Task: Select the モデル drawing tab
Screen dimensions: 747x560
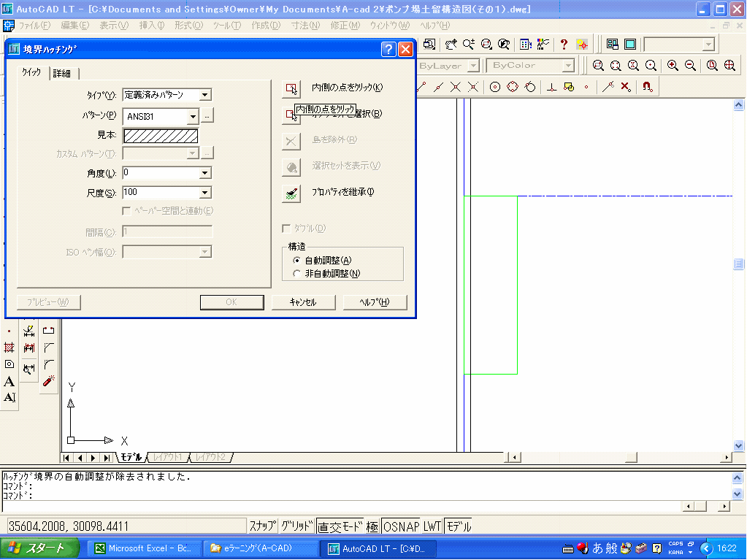Action: [x=131, y=457]
